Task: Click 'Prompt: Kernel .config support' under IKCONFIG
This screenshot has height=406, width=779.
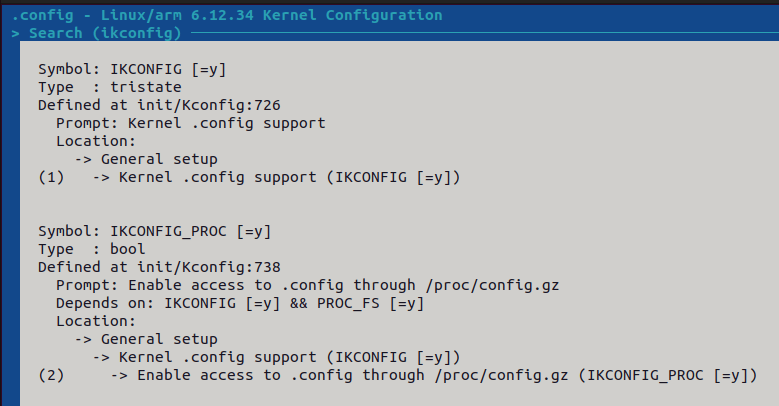Action: pos(190,123)
